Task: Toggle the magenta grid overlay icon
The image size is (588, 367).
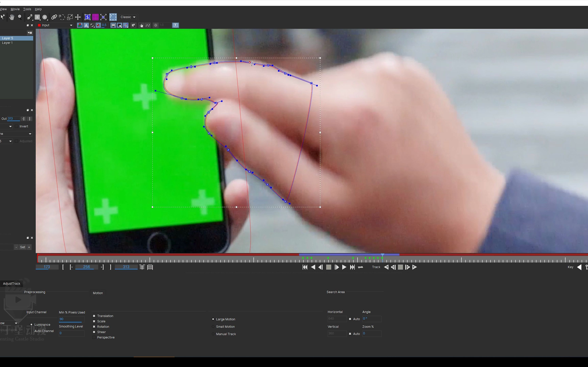Action: click(x=95, y=17)
